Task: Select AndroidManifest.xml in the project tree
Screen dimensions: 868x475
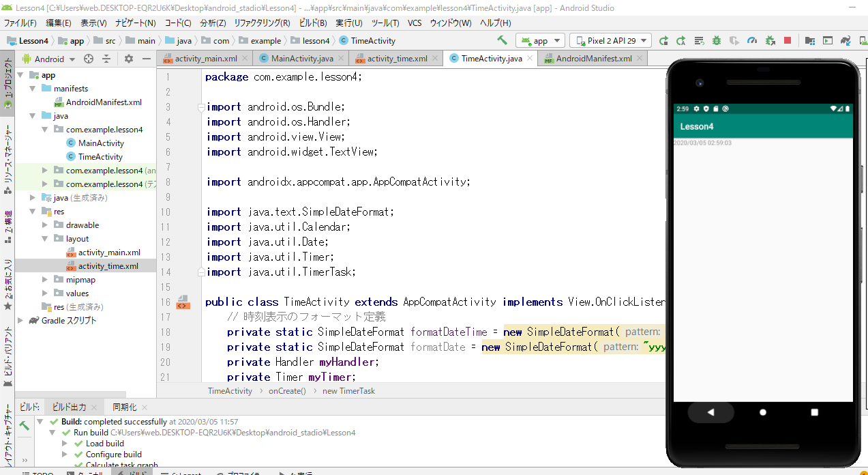Action: pyautogui.click(x=104, y=102)
